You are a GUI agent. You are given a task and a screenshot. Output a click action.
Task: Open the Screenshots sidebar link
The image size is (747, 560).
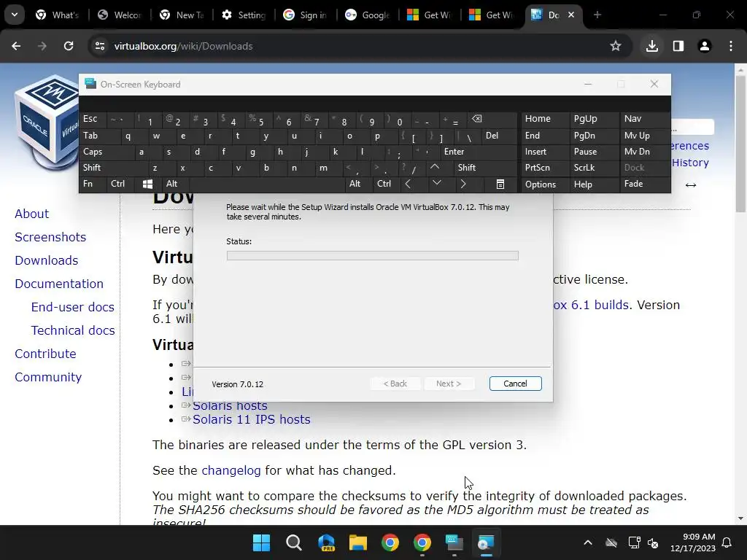50,237
